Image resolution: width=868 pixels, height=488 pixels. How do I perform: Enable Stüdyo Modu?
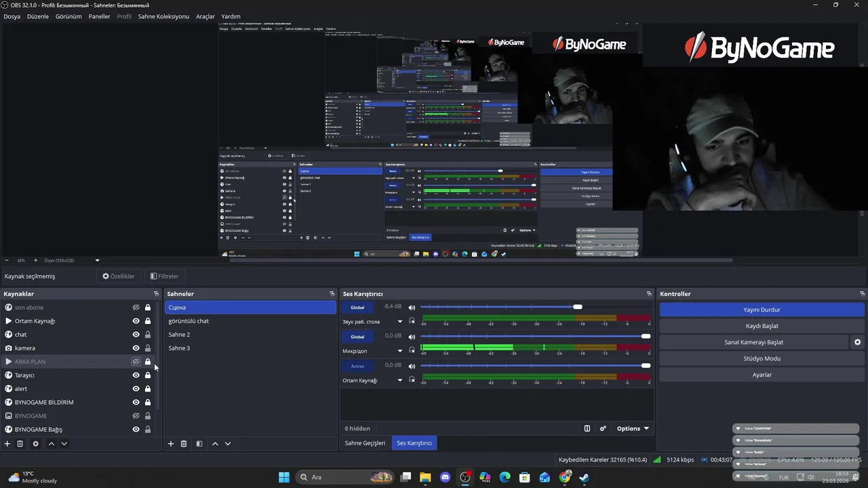pyautogui.click(x=762, y=359)
